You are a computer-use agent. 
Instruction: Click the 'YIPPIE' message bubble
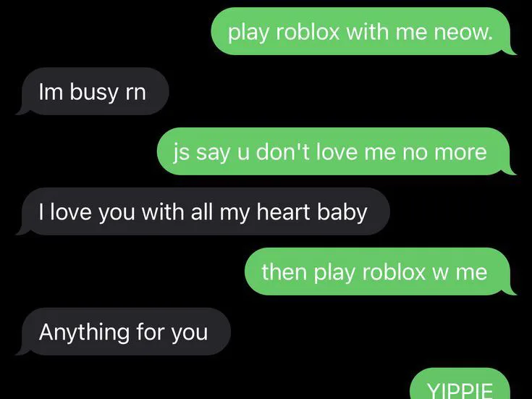(x=460, y=384)
